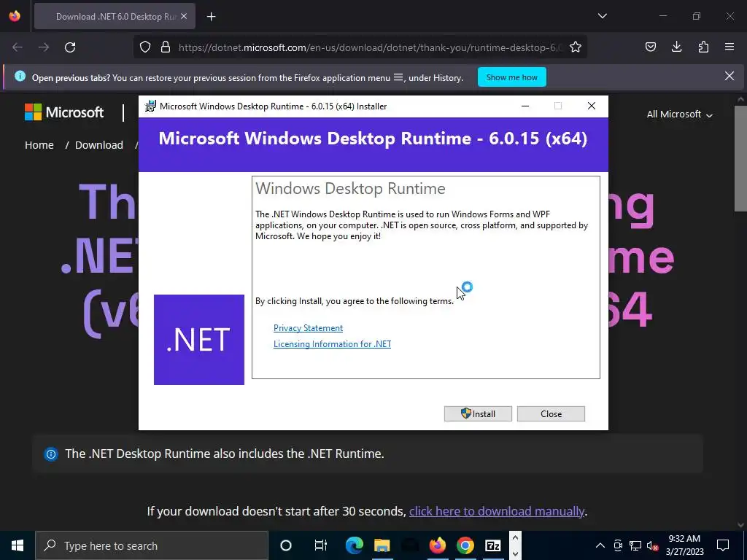Switch to Firefox on the taskbar
Viewport: 747px width, 560px height.
[x=438, y=545]
